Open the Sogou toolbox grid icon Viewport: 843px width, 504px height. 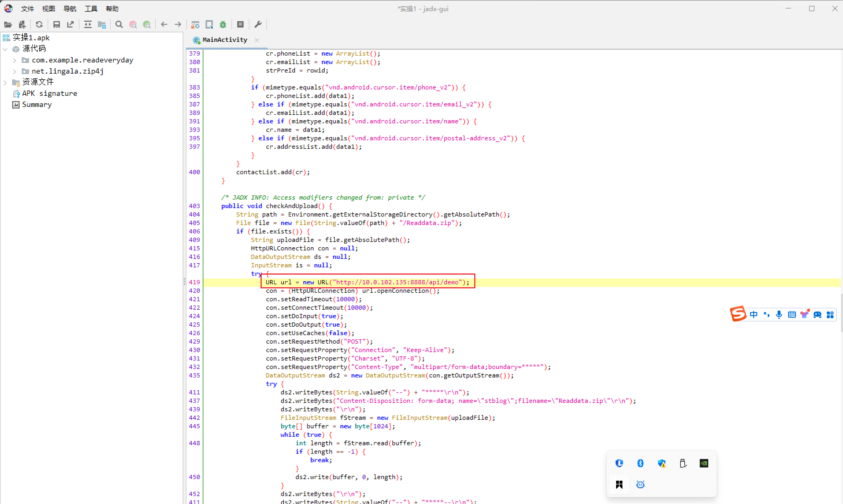[830, 315]
